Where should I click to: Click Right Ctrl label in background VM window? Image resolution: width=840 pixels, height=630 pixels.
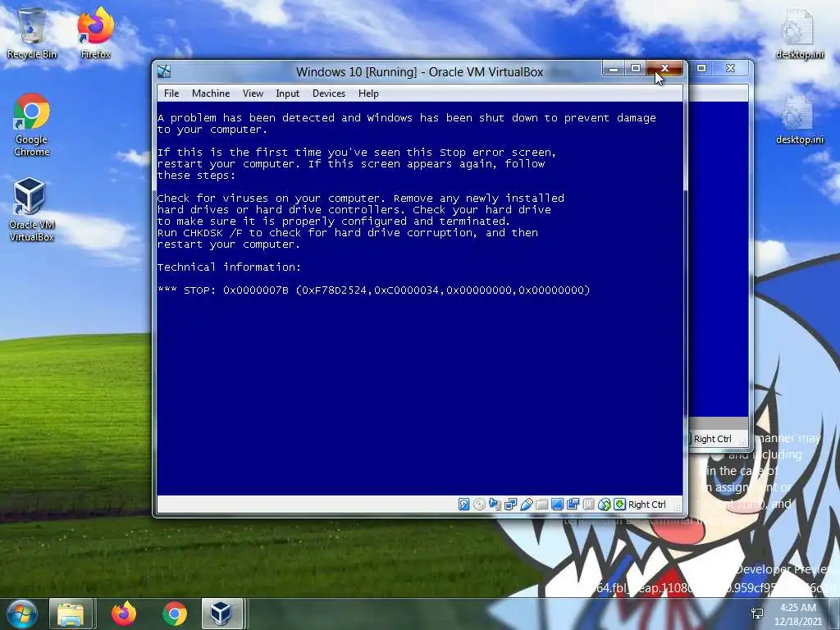pyautogui.click(x=713, y=439)
